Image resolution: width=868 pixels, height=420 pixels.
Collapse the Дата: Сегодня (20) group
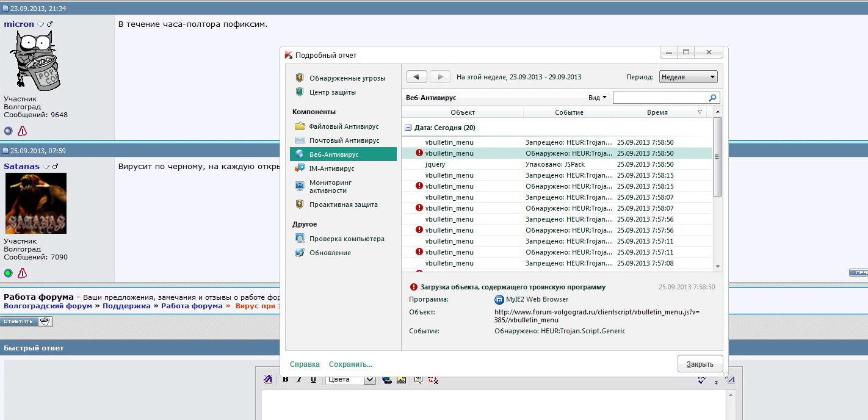click(408, 128)
